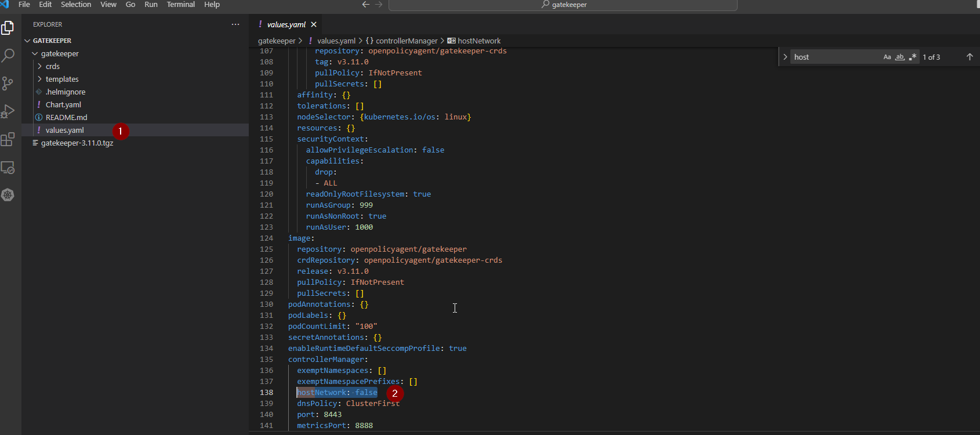Screen dimensions: 980x435
Task: Click hostNetwork in the breadcrumb
Action: pyautogui.click(x=479, y=41)
